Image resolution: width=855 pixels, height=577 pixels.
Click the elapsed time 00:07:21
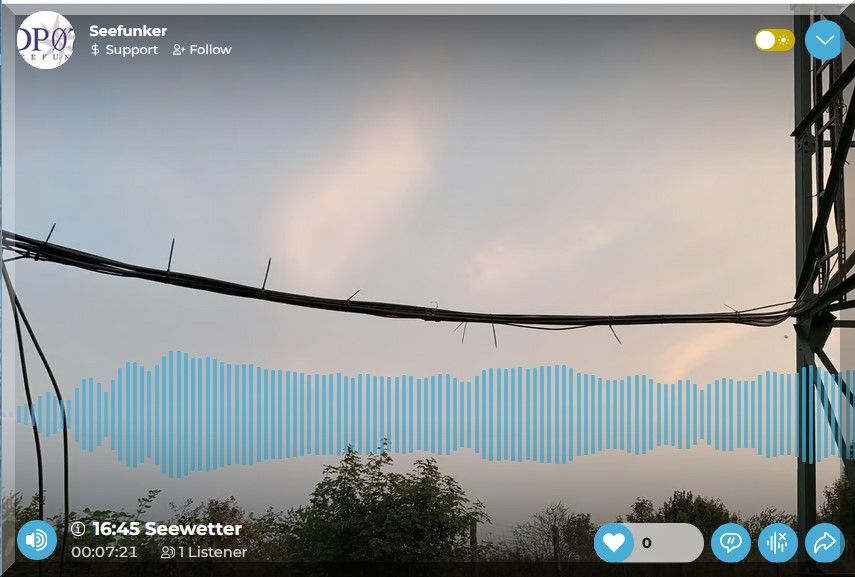tap(104, 552)
